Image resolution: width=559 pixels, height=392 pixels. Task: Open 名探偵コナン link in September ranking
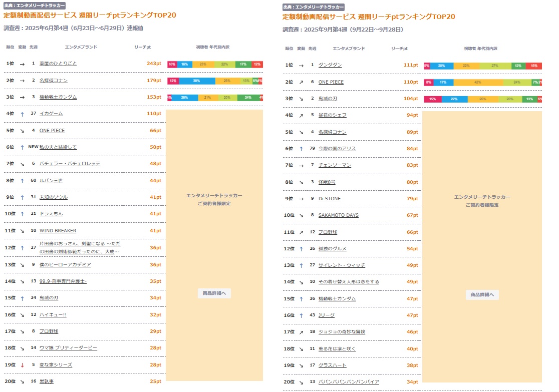(x=332, y=132)
